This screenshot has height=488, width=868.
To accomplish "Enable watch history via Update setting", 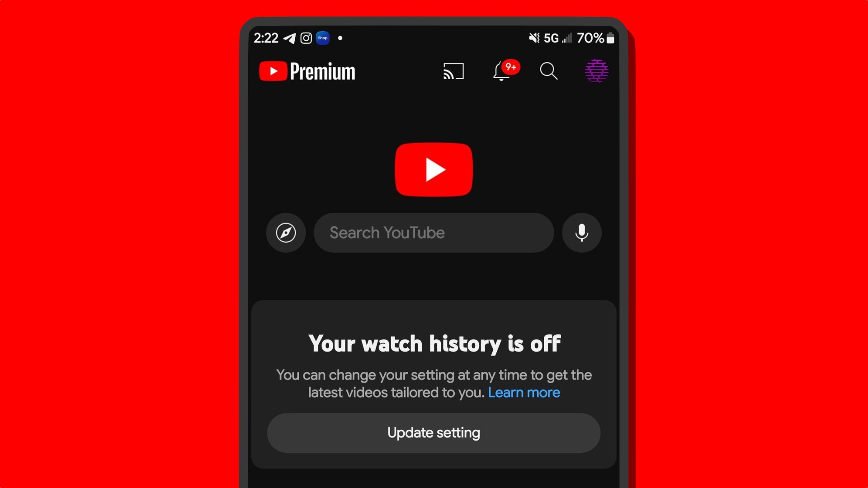I will (434, 432).
